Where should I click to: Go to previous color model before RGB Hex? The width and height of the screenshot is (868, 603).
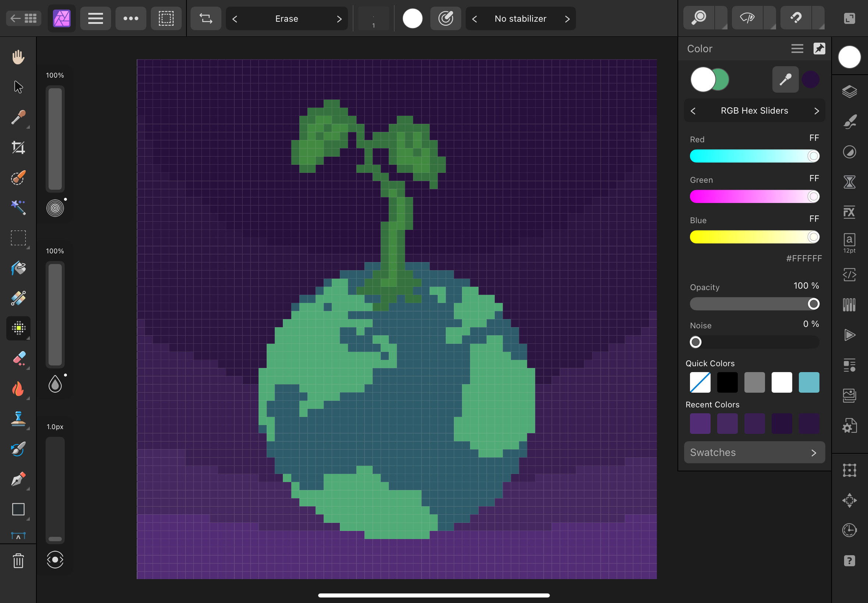(x=693, y=111)
